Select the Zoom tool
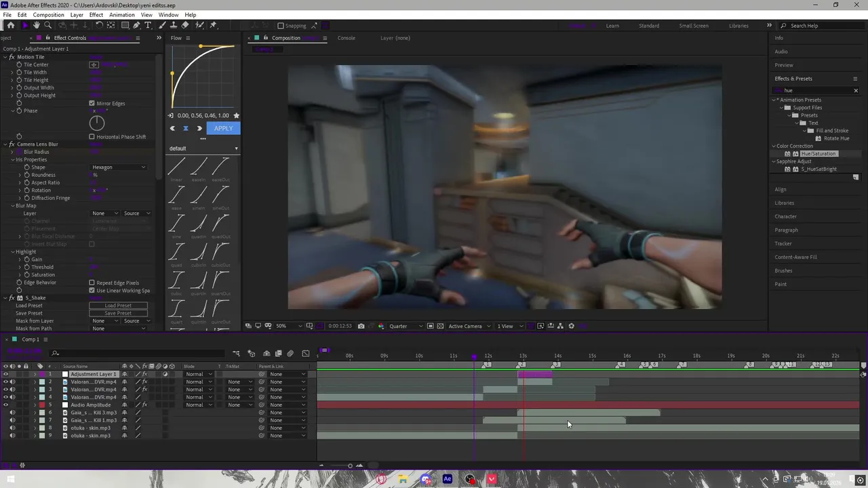Viewport: 868px width, 488px height. point(48,26)
